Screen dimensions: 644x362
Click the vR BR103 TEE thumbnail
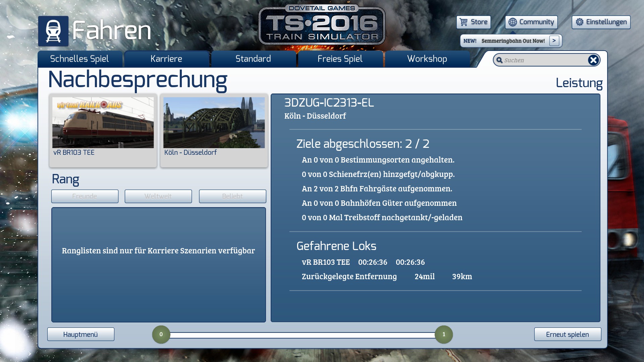point(103,123)
